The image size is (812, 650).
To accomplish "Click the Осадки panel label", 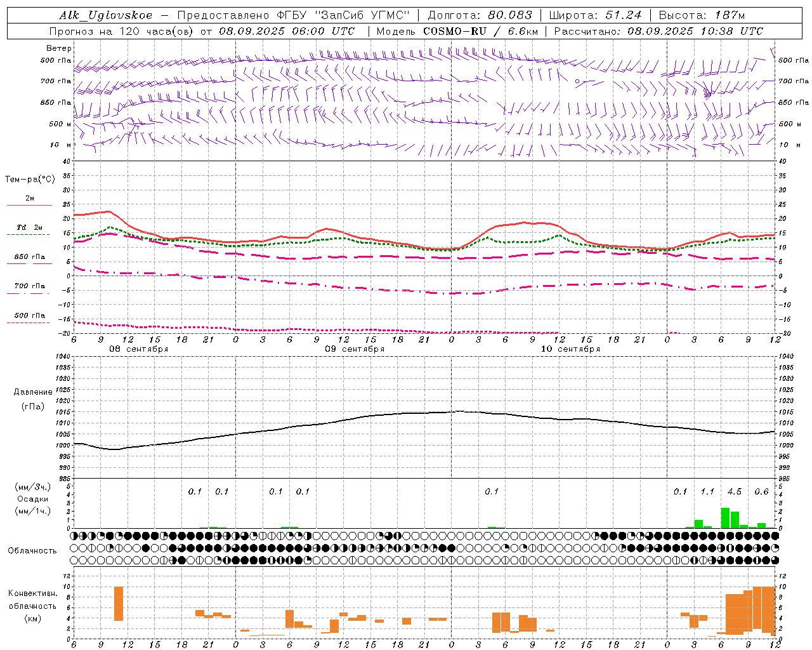I will [x=32, y=499].
